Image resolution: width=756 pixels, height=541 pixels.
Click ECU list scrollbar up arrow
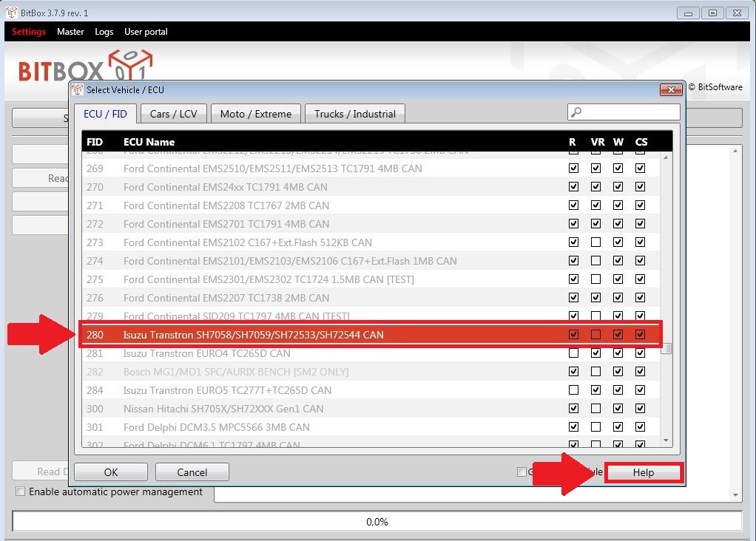[x=666, y=157]
